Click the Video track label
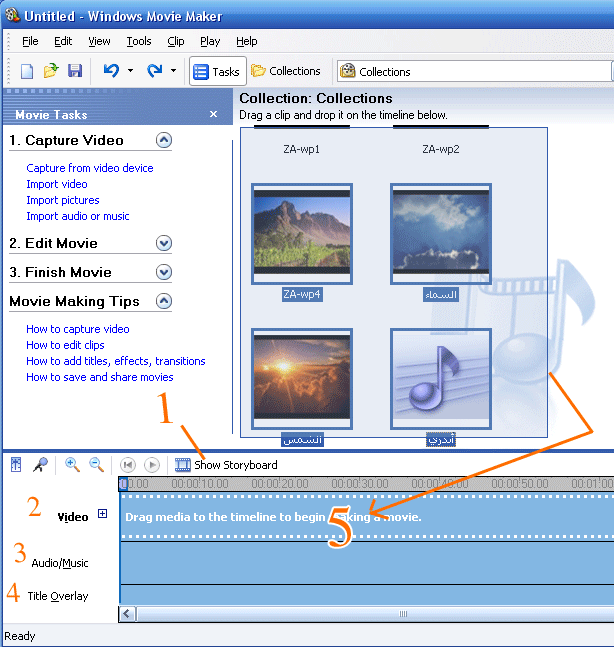614x647 pixels. 73,517
